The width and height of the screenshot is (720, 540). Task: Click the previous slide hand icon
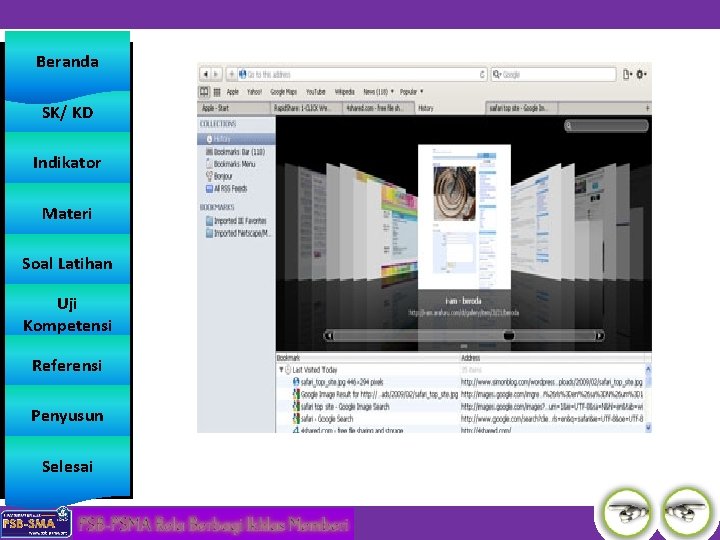coord(627,512)
